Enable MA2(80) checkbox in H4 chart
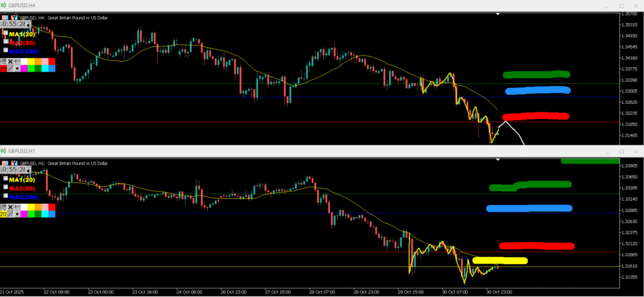Image resolution: width=644 pixels, height=297 pixels. [x=6, y=42]
